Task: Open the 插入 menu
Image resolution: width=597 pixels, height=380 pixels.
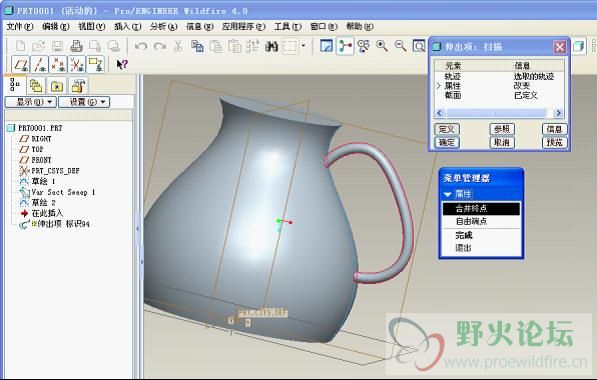Action: pyautogui.click(x=127, y=27)
